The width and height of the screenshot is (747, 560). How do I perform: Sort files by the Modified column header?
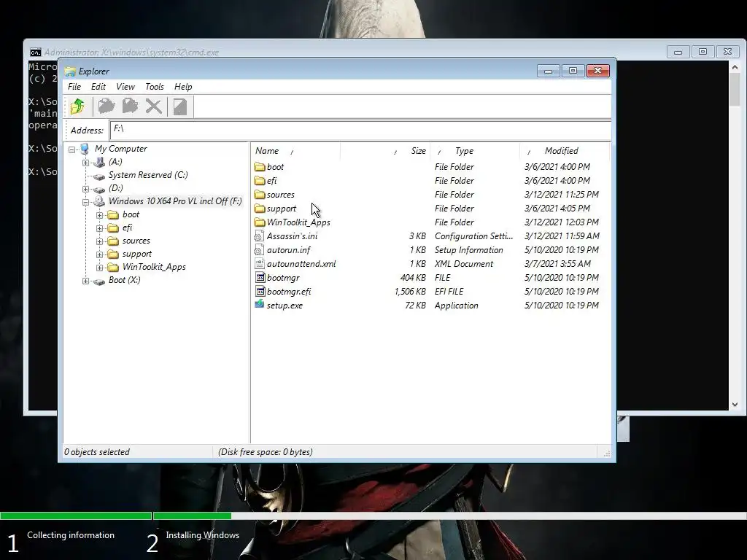coord(564,151)
